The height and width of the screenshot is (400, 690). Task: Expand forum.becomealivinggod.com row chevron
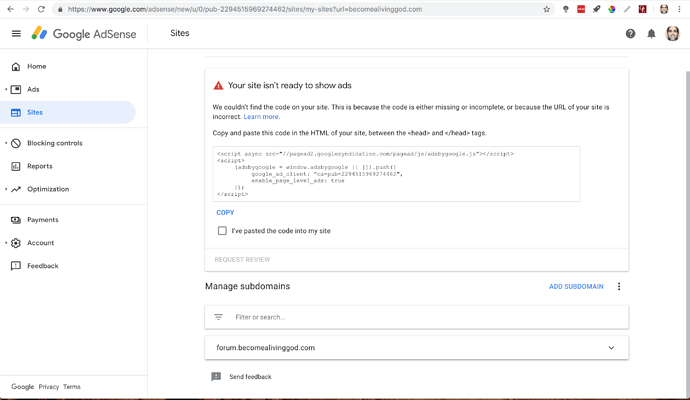point(611,348)
